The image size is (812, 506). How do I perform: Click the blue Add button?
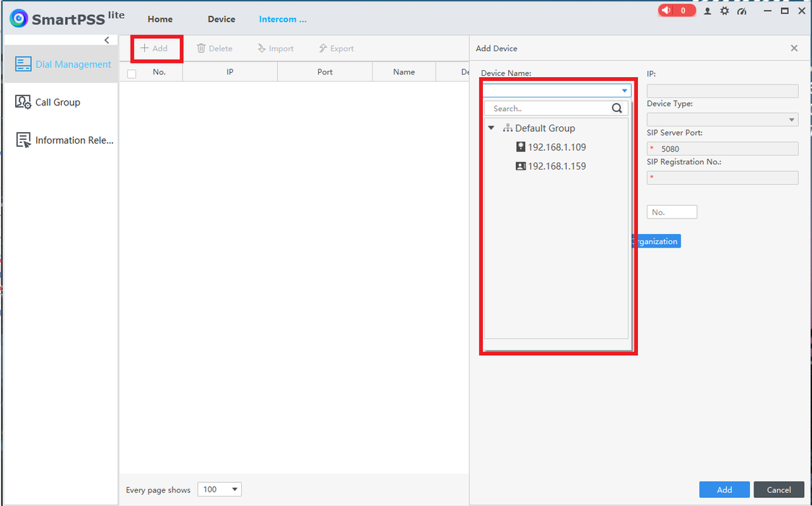click(725, 489)
